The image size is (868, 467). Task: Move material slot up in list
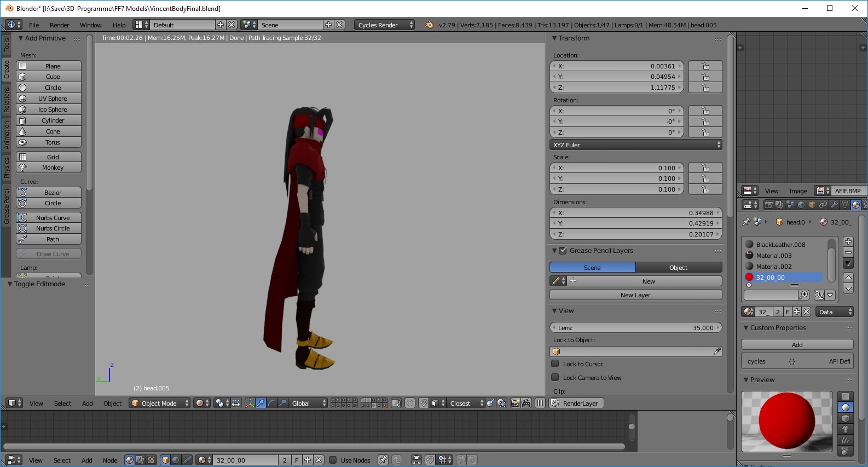(848, 278)
